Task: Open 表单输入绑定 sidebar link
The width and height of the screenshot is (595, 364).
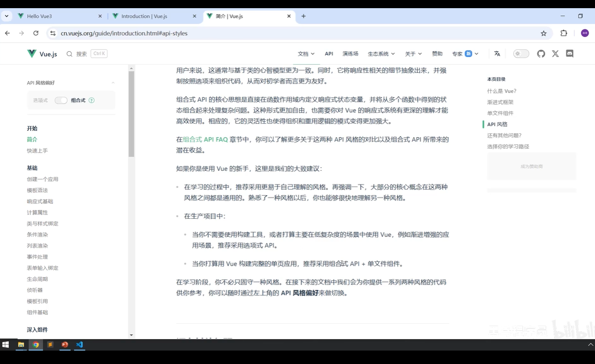Action: [43, 268]
